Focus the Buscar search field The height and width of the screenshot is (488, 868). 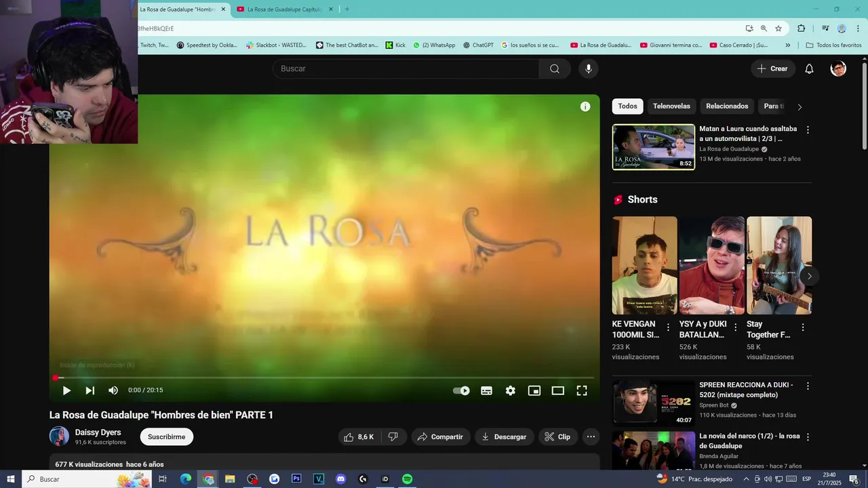(406, 68)
